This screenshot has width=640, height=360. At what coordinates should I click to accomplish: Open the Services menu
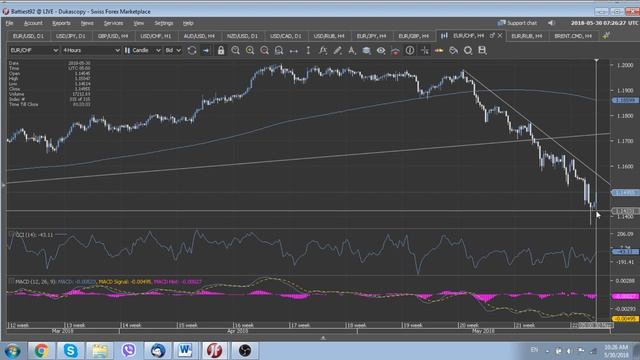(113, 23)
